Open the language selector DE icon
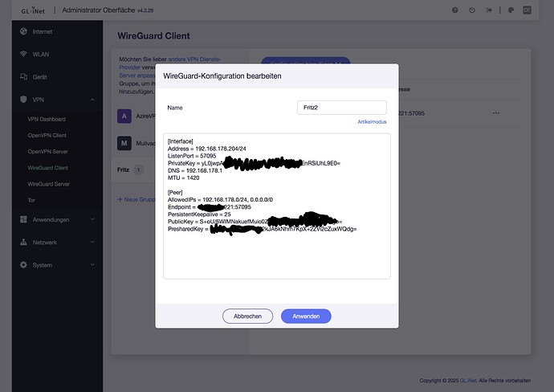554x392 pixels. point(528,10)
